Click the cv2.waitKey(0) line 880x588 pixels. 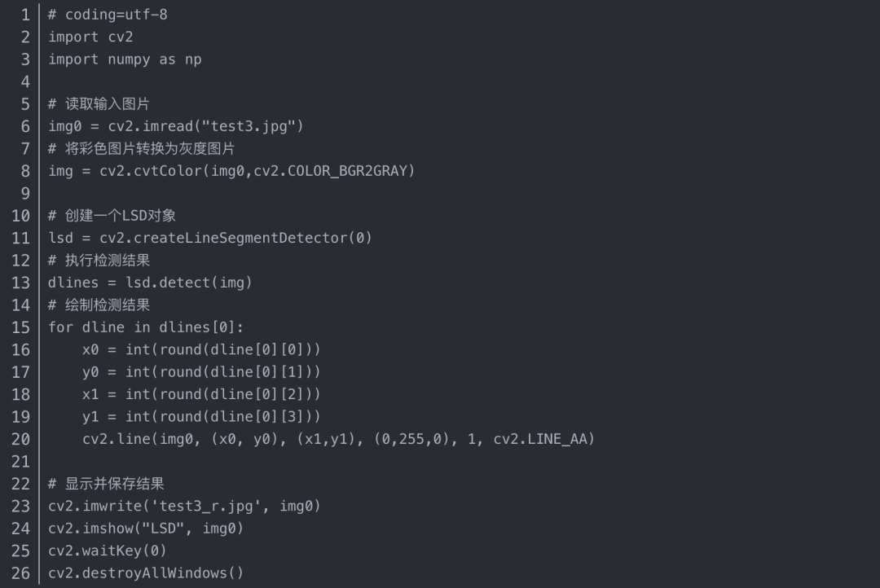(x=107, y=551)
